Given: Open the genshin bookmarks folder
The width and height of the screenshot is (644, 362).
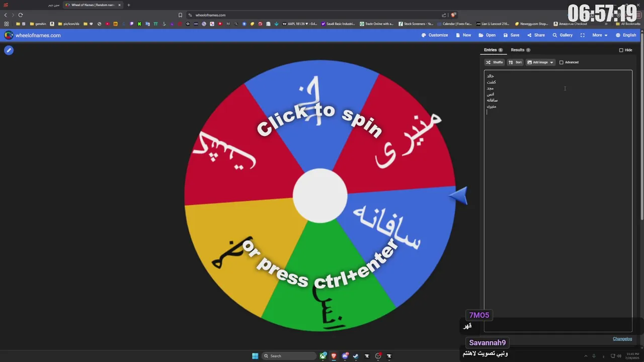Looking at the screenshot, I should point(38,24).
